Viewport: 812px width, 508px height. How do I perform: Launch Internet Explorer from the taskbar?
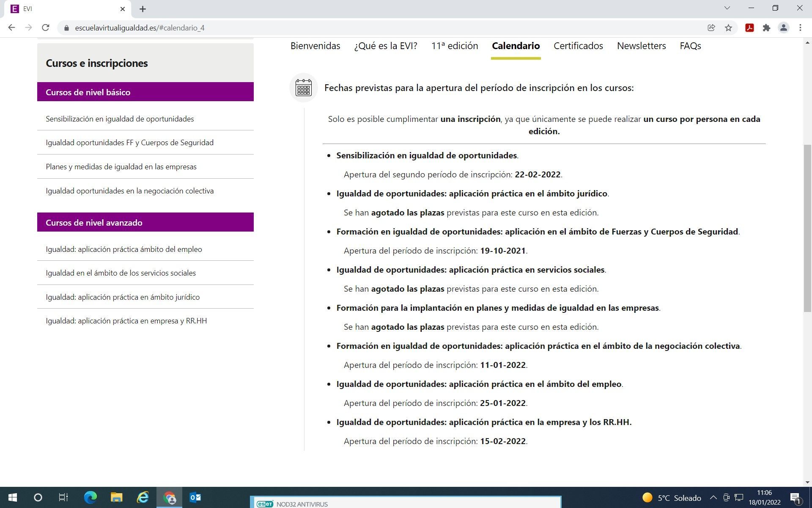(143, 497)
